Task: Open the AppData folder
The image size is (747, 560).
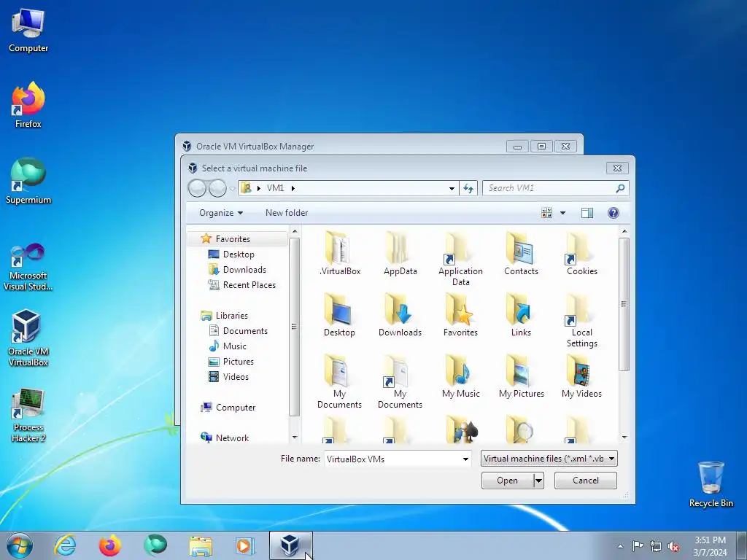Action: click(400, 254)
